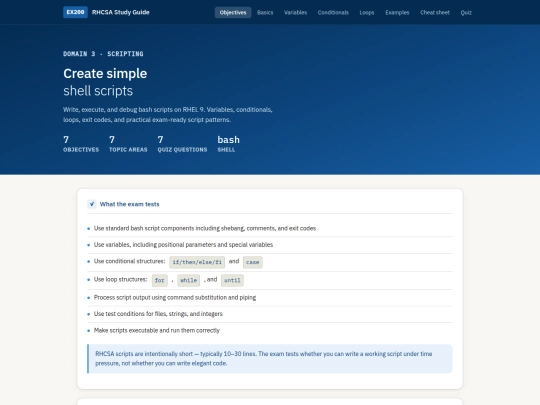Click the 'case' code chip
This screenshot has width=540, height=405.
tap(252, 262)
